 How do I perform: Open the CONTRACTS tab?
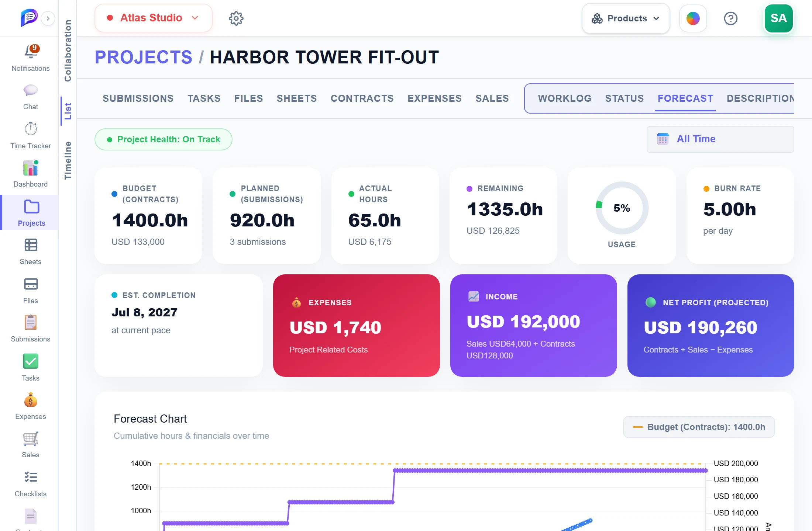click(362, 98)
